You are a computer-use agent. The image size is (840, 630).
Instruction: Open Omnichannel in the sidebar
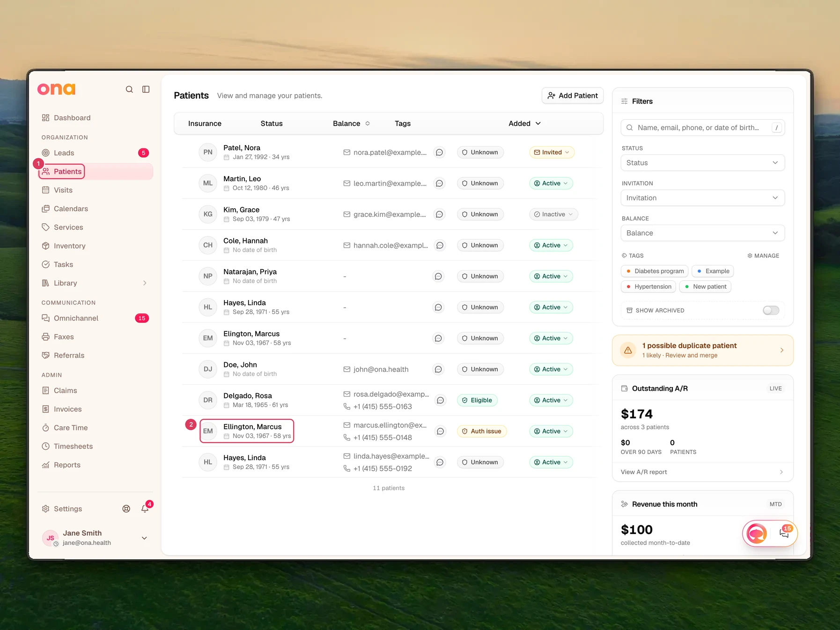[95, 318]
